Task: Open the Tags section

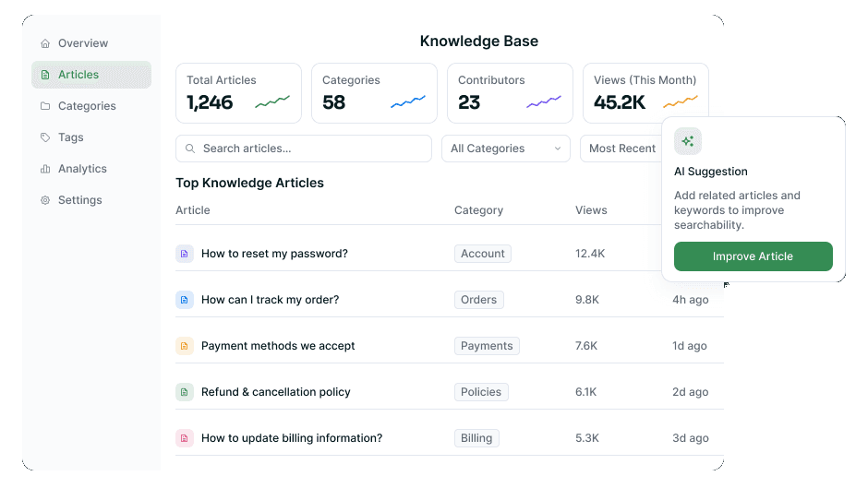Action: 91,137
